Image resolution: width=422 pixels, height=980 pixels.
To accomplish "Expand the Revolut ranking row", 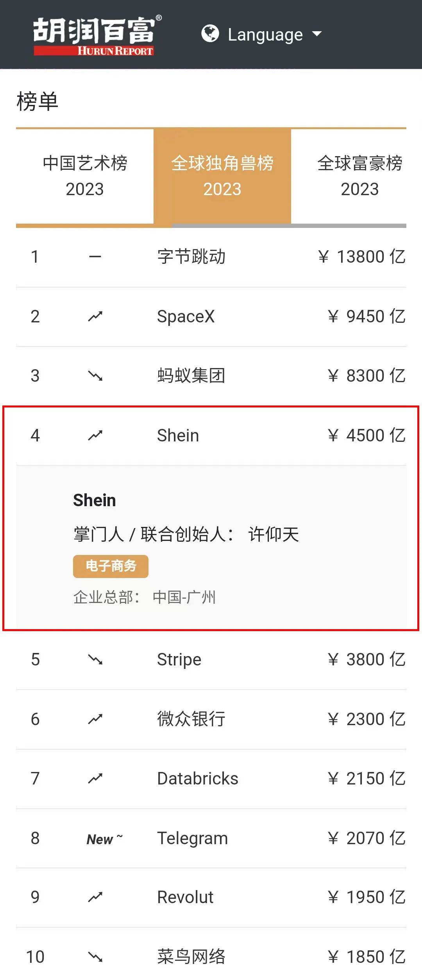I will tap(211, 897).
